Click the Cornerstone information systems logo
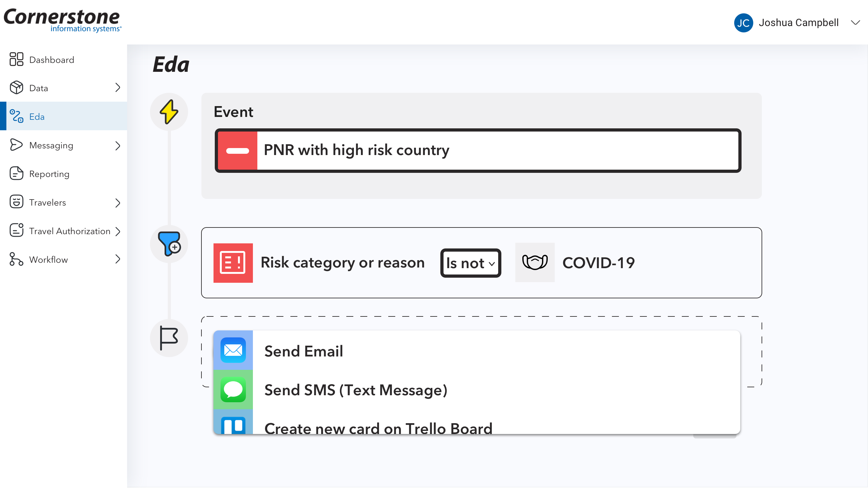Screen dimensions: 868x488 click(63, 20)
